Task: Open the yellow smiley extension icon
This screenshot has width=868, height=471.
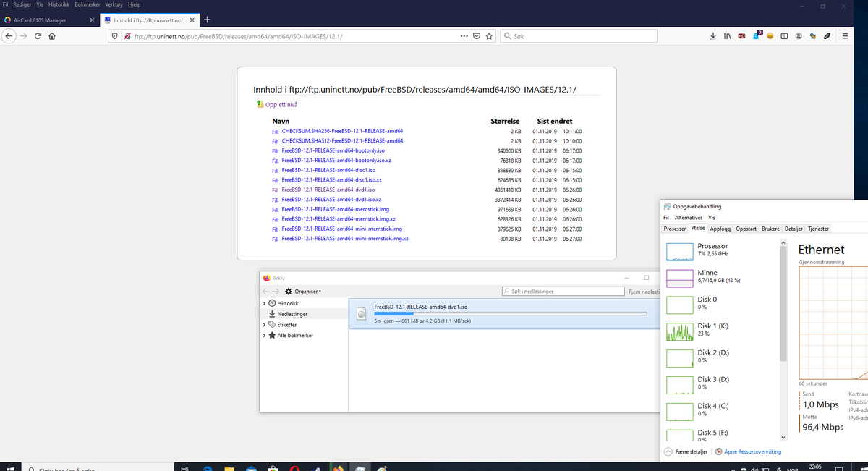Action: click(x=770, y=35)
